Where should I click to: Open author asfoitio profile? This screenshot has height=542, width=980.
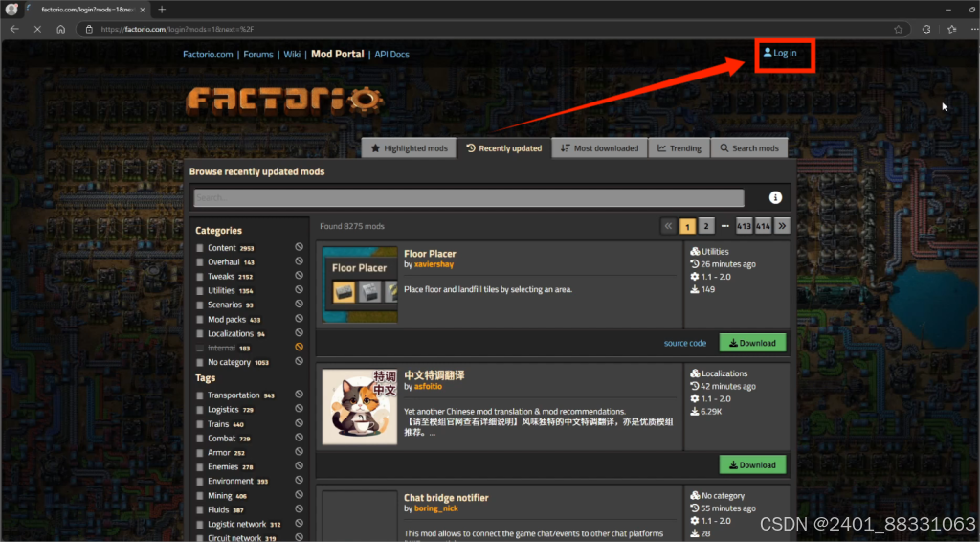click(x=428, y=386)
